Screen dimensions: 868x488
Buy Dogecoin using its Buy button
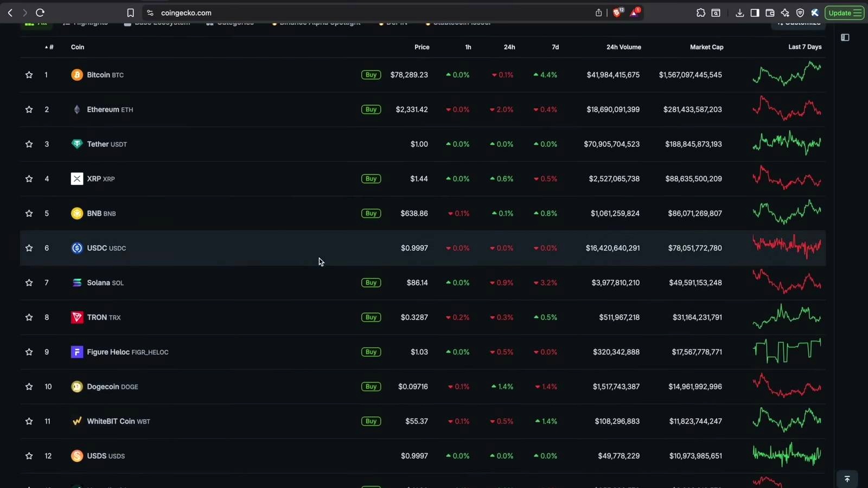371,387
